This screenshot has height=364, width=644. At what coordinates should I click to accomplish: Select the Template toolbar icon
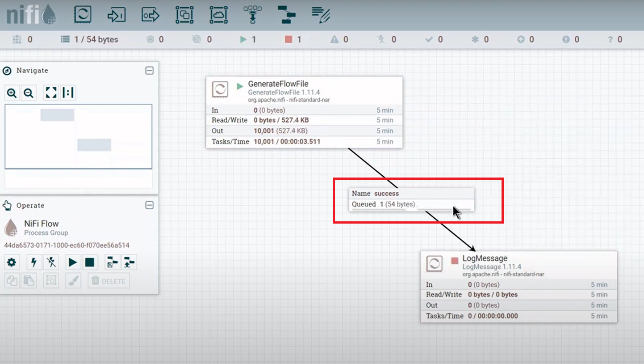click(287, 15)
